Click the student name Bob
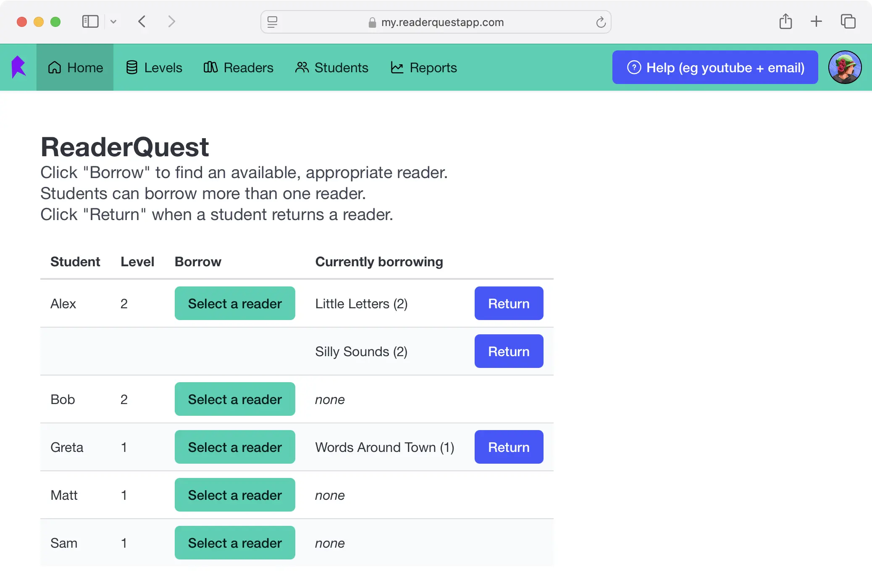872x588 pixels. tap(63, 399)
